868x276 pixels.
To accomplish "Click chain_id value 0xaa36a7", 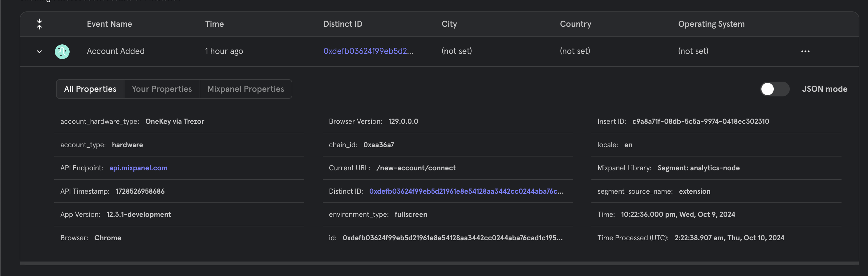I will [378, 144].
